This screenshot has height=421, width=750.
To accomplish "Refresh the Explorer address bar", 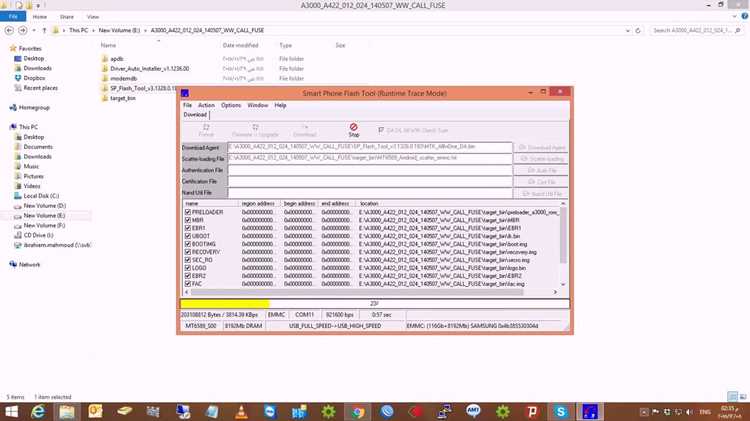I will pyautogui.click(x=638, y=30).
